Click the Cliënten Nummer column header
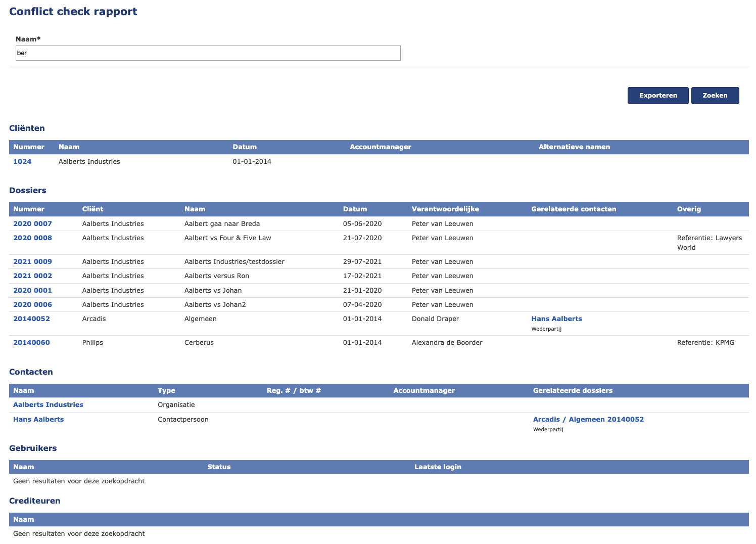 (x=29, y=147)
